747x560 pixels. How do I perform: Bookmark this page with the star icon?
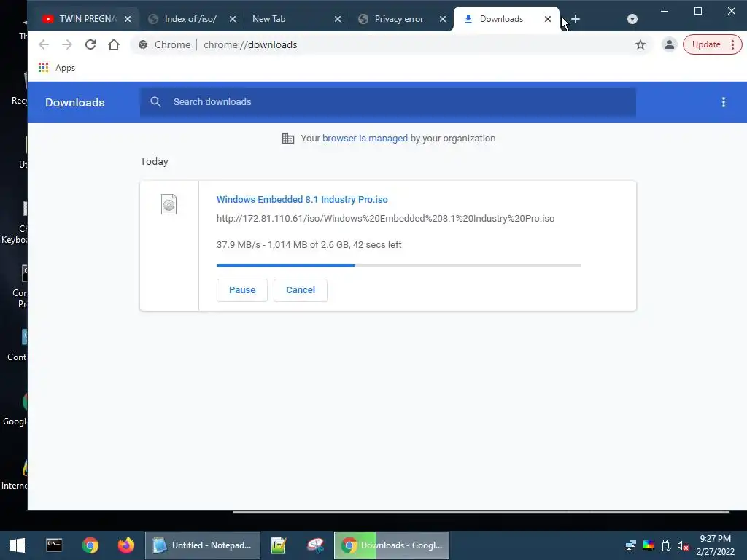(640, 44)
